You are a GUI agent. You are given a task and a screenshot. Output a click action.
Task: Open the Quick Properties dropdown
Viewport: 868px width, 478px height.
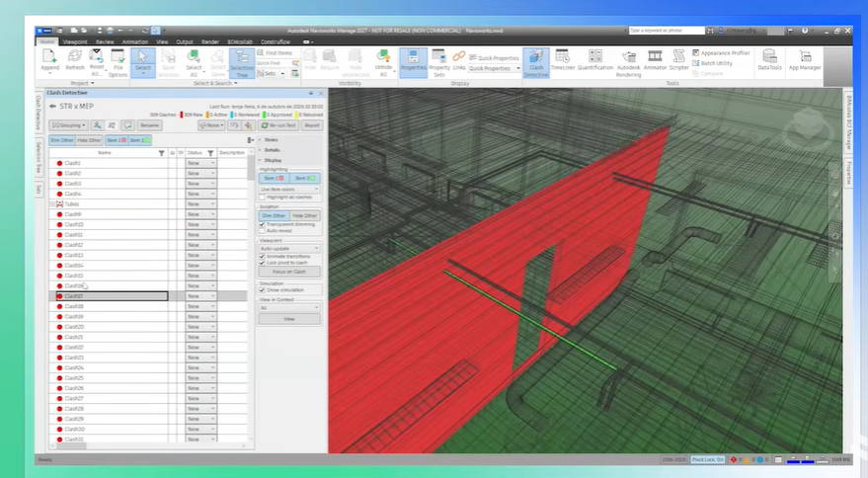click(x=495, y=69)
